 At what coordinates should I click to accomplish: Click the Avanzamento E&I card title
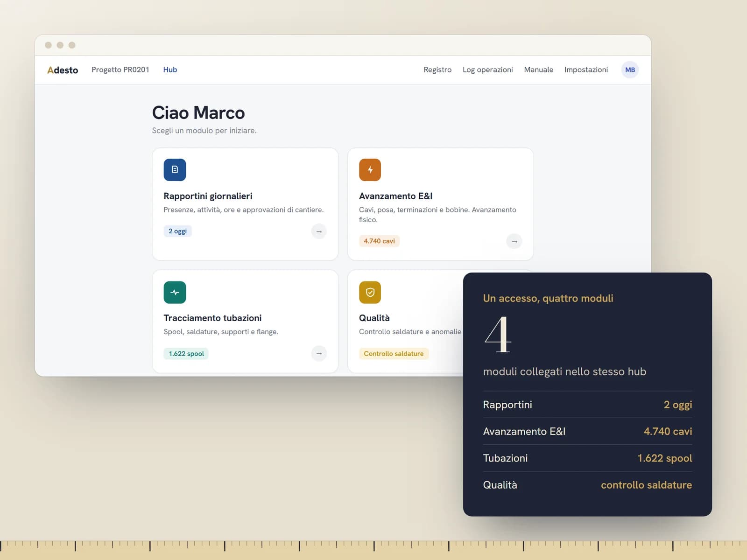[x=395, y=196]
